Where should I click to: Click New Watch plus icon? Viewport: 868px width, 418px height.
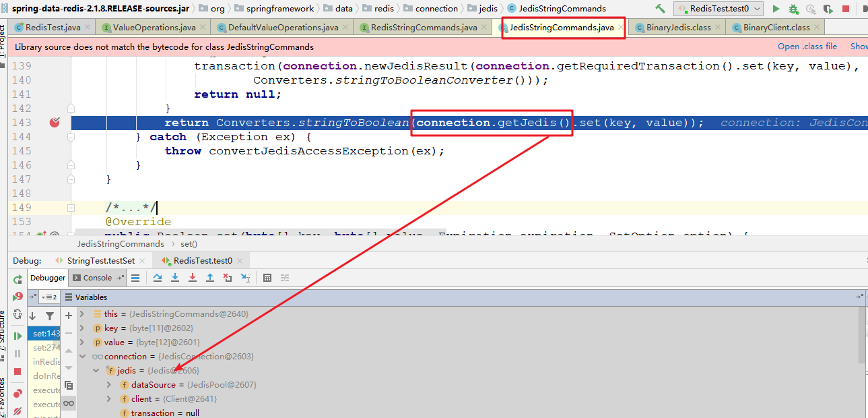[68, 316]
